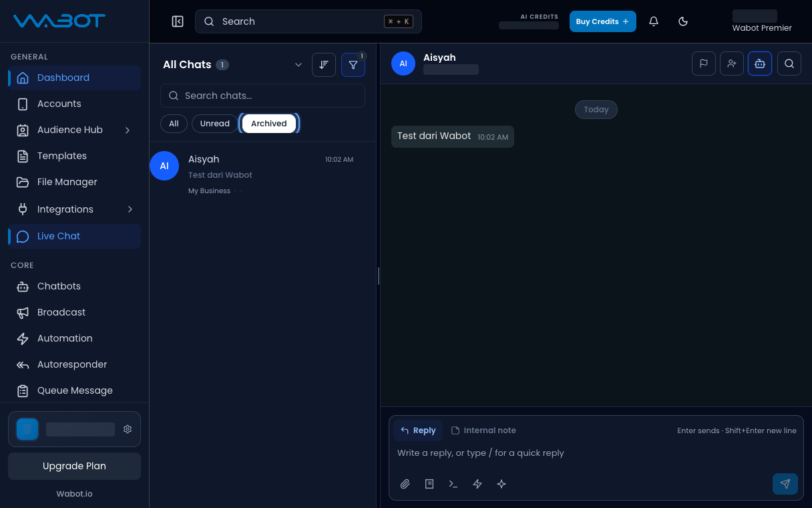Select the Unread filter tab
This screenshot has width=812, height=508.
click(214, 124)
